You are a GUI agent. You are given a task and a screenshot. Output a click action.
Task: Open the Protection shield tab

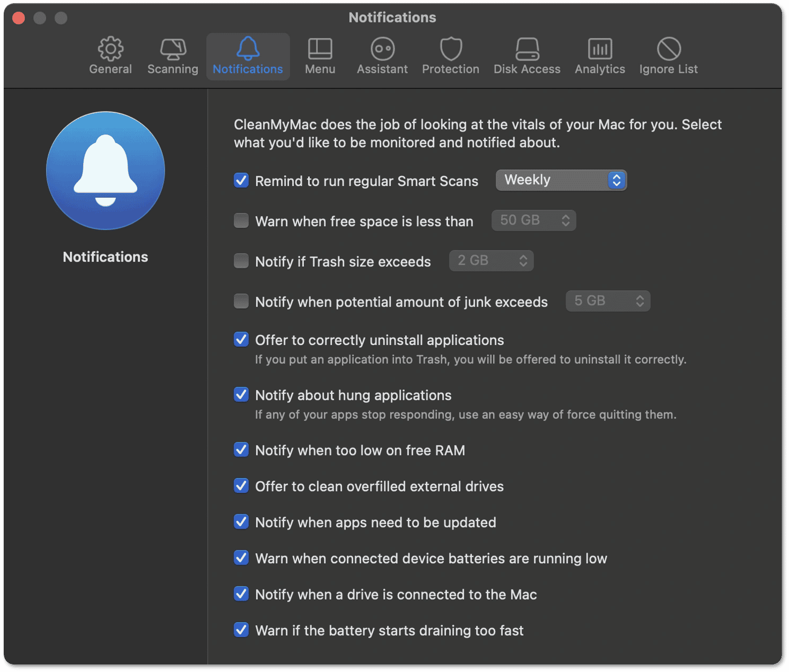coord(450,56)
